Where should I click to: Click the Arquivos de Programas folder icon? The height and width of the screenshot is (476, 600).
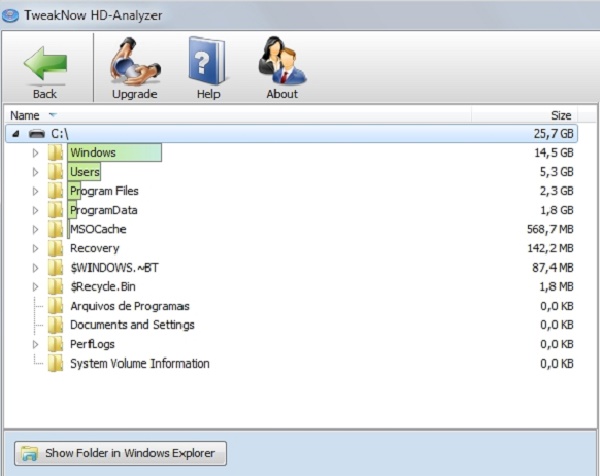click(x=55, y=306)
